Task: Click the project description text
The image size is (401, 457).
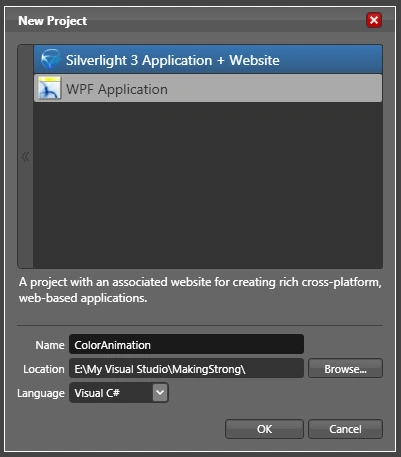Action: tap(200, 290)
